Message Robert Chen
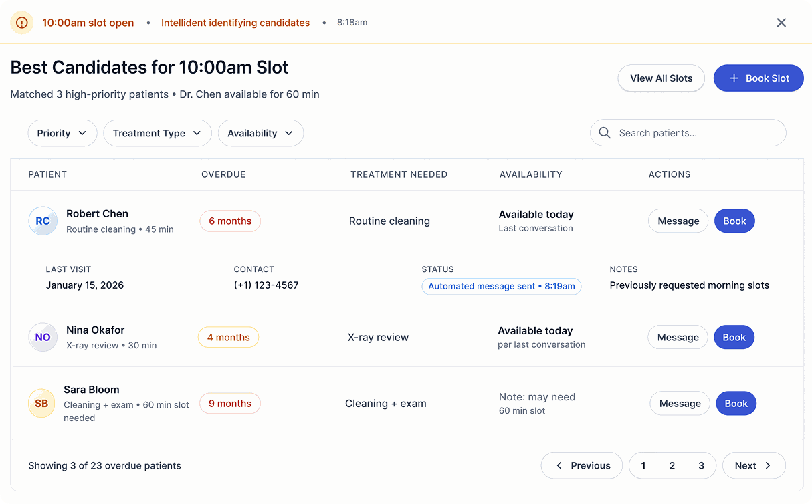This screenshot has height=504, width=812. [x=678, y=221]
